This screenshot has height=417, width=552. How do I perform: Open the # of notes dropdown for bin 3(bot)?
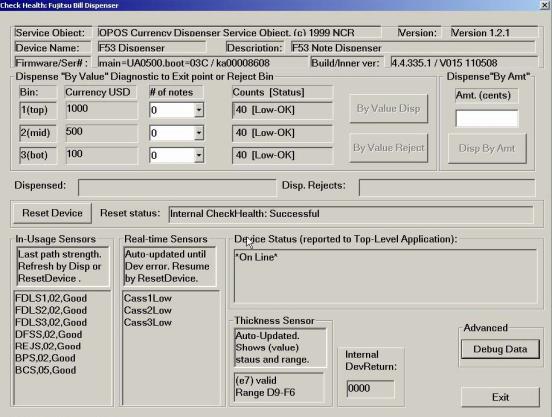199,155
